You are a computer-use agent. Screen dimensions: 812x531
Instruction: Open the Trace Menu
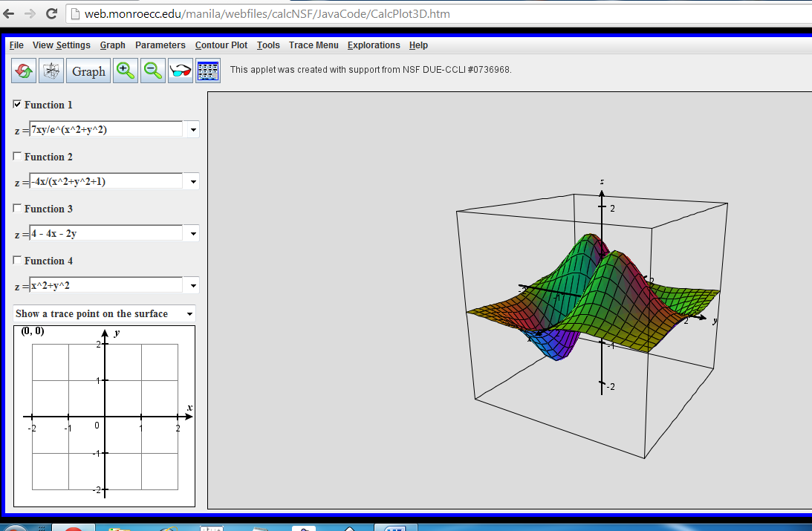(314, 45)
